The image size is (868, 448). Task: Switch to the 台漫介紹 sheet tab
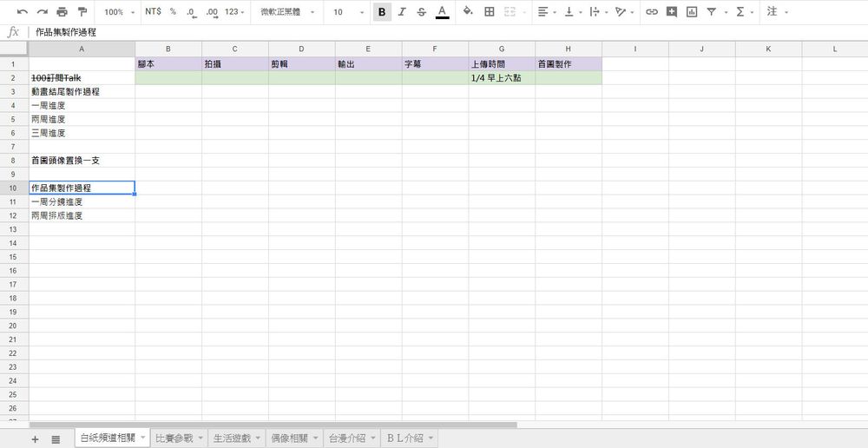coord(347,438)
